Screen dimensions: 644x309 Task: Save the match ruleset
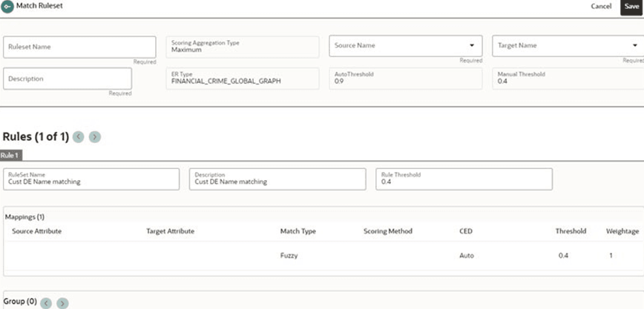coord(631,7)
